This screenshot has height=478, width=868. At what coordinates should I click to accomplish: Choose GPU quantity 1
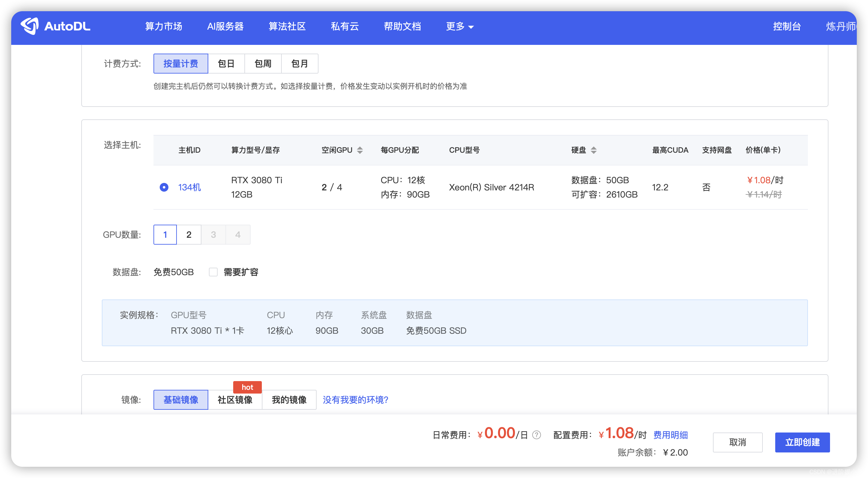pos(165,234)
